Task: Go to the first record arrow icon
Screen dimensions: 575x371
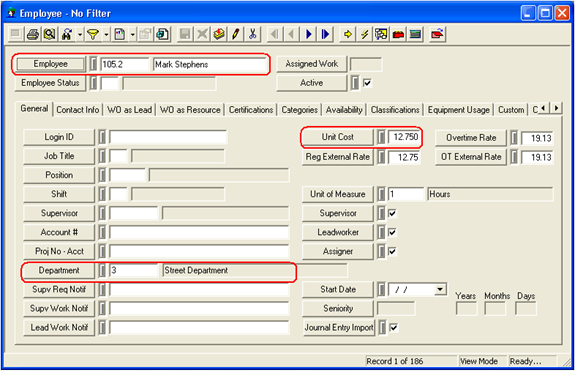Action: [x=274, y=34]
